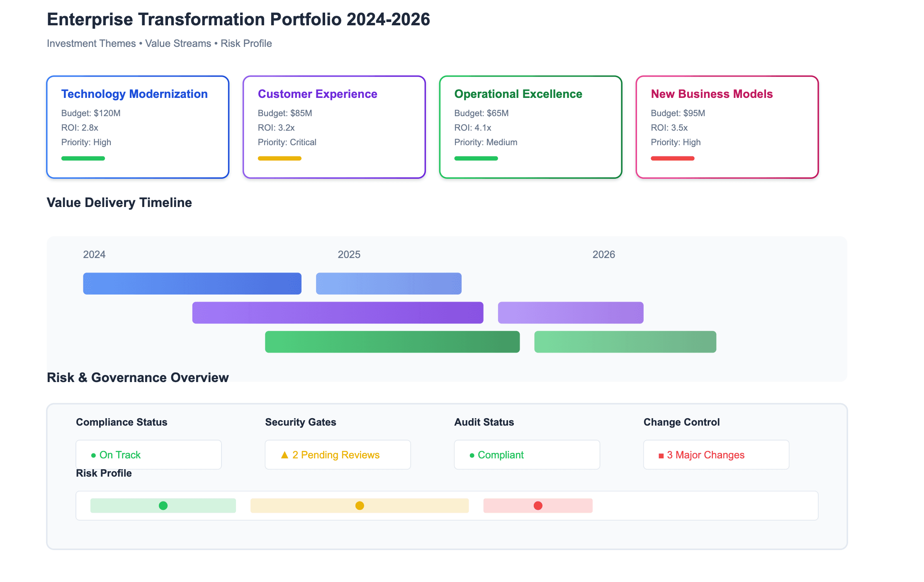This screenshot has height=582, width=924.
Task: Open the Technology Modernization card
Action: click(138, 127)
